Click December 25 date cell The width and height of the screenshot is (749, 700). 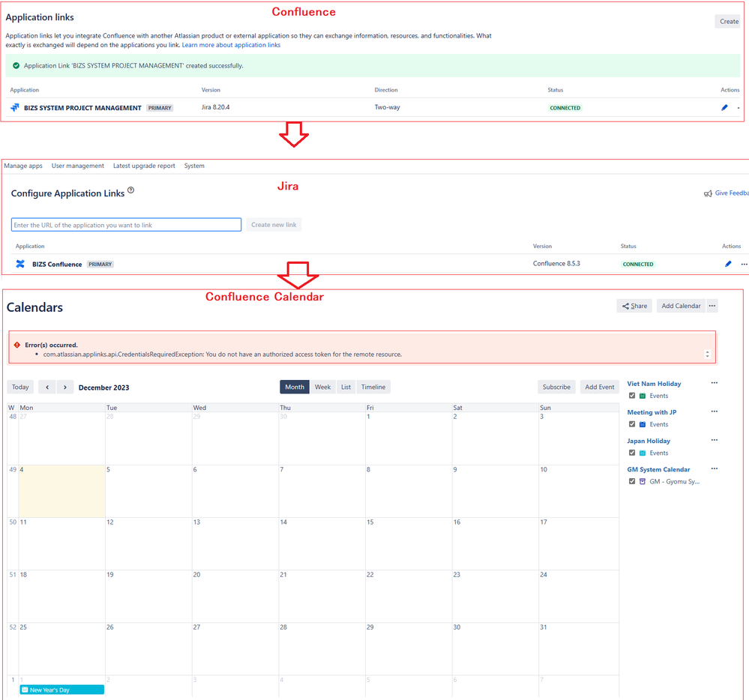[62, 648]
